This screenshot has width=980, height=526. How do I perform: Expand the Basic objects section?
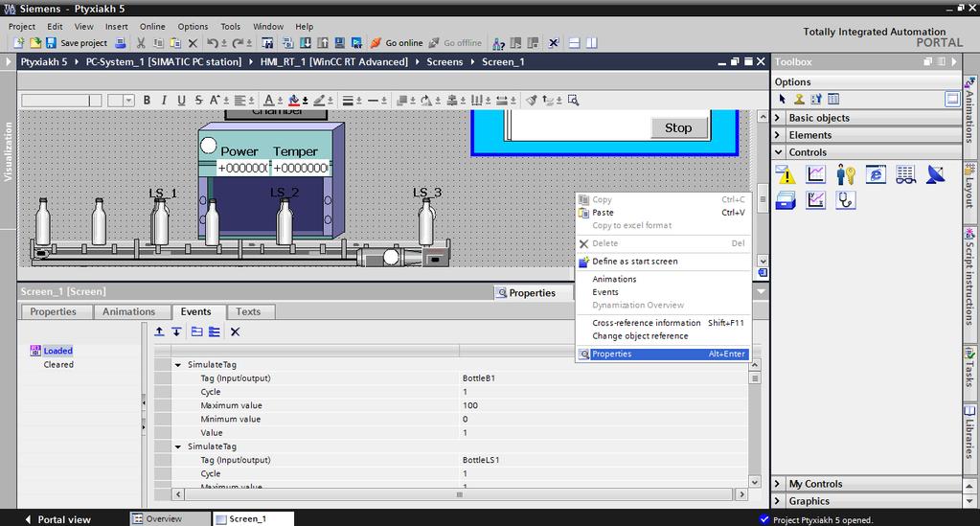click(778, 118)
